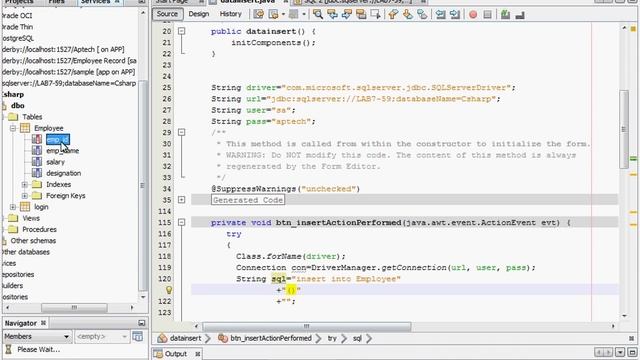Close the Output tab
This screenshot has height=360, width=640.
pyautogui.click(x=198, y=353)
